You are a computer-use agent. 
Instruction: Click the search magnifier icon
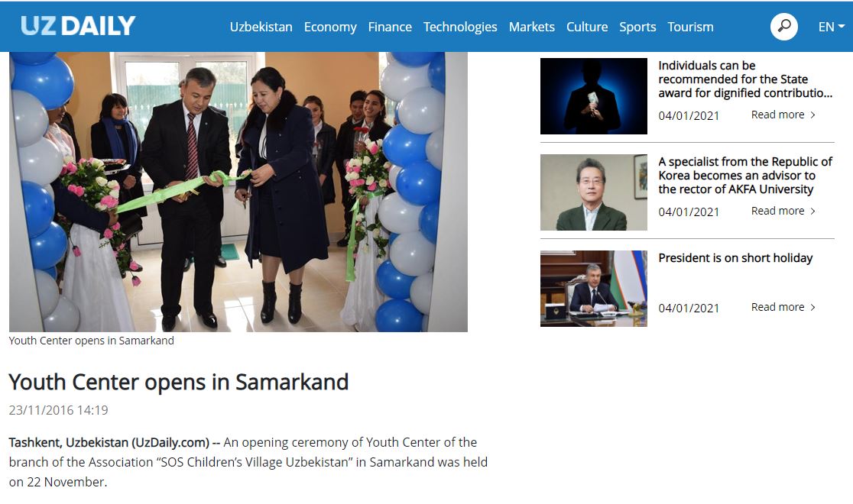click(784, 26)
